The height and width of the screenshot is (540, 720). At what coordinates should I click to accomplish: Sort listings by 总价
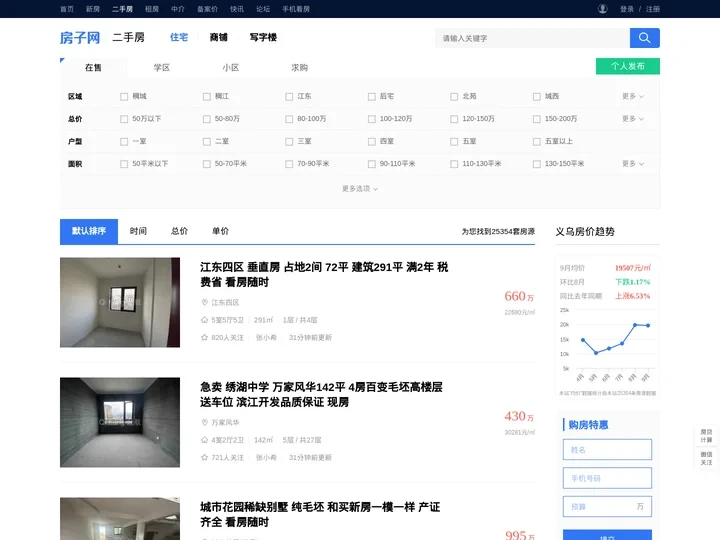click(x=179, y=231)
